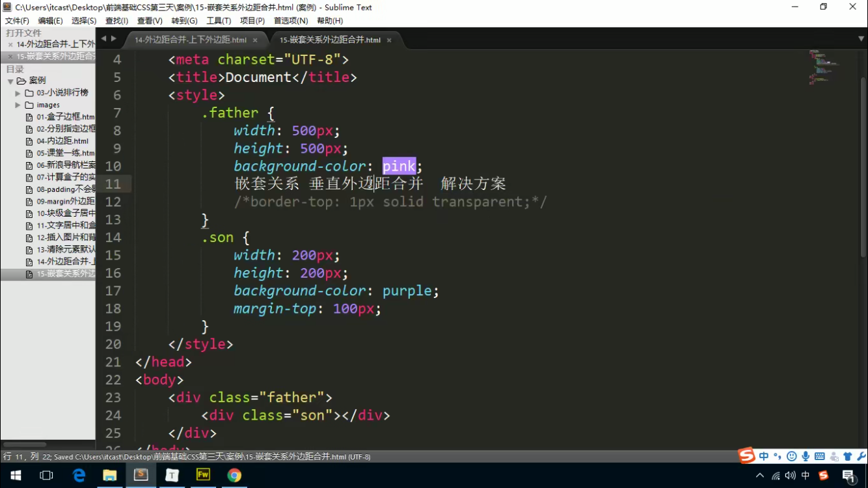868x488 pixels.
Task: Expand the 03-小说排行榜 folder
Action: pyautogui.click(x=18, y=93)
